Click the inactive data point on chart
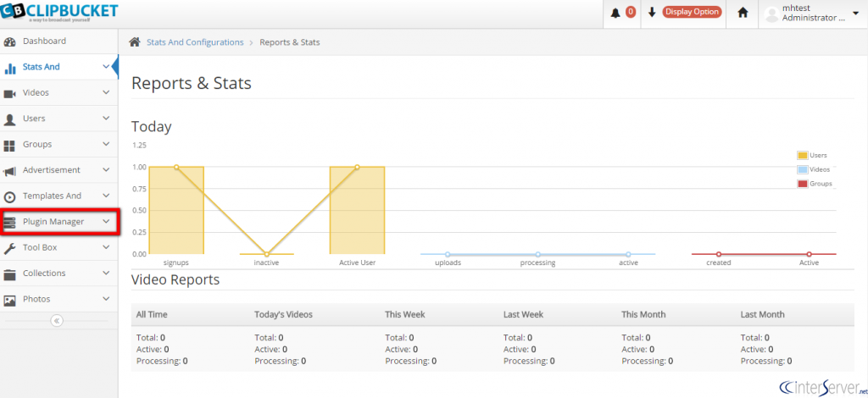Image resolution: width=868 pixels, height=398 pixels. [266, 254]
